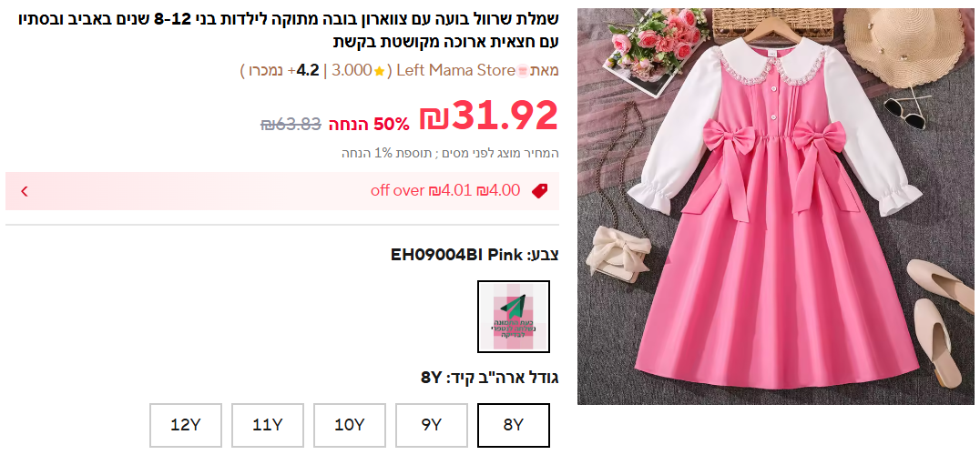The image size is (980, 465).
Task: Click the 4.2 rating score
Action: 308,71
